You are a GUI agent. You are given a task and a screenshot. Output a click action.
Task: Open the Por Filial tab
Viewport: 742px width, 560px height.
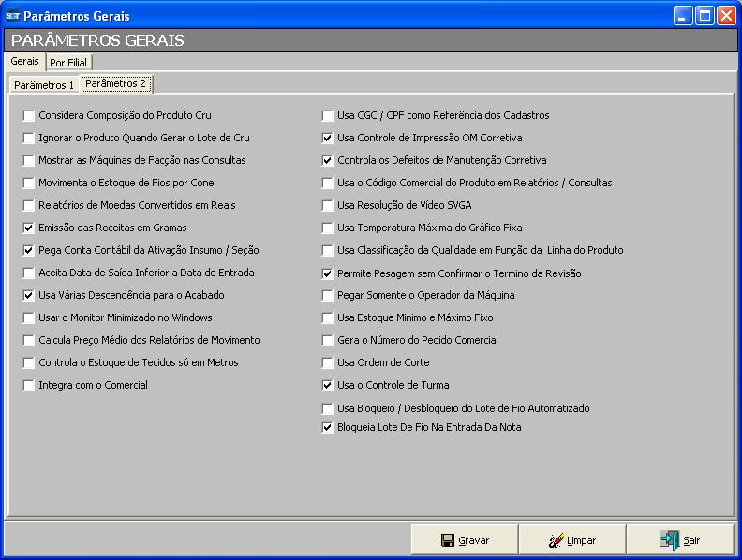(68, 63)
